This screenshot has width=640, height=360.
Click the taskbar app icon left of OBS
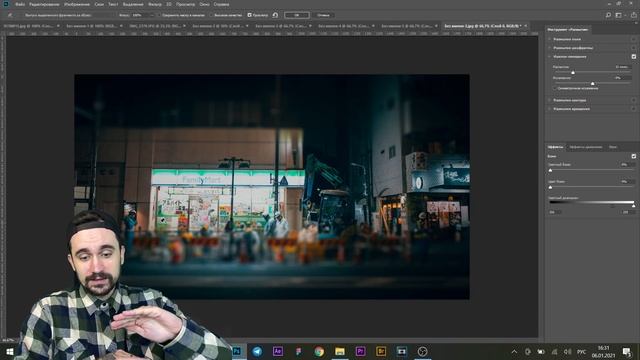point(402,351)
